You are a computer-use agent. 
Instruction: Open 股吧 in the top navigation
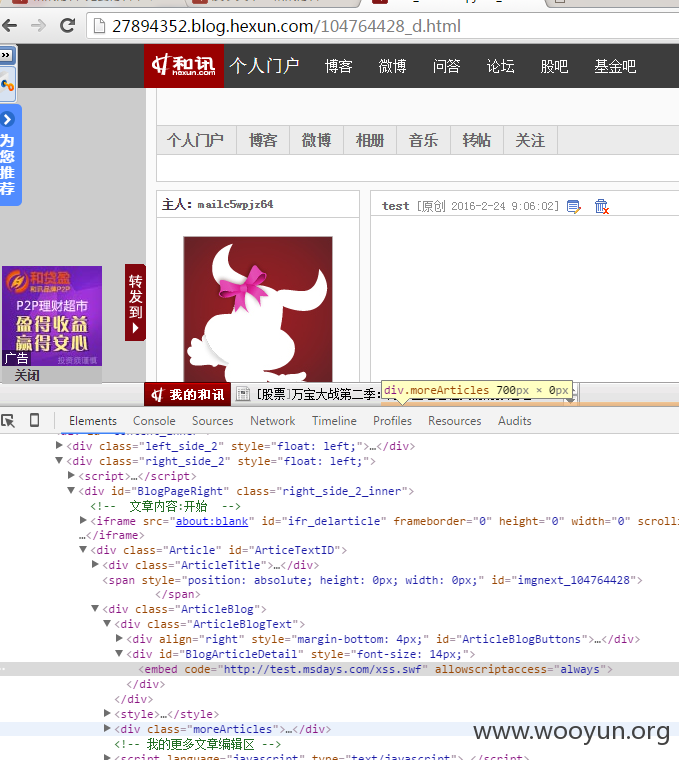coord(554,66)
